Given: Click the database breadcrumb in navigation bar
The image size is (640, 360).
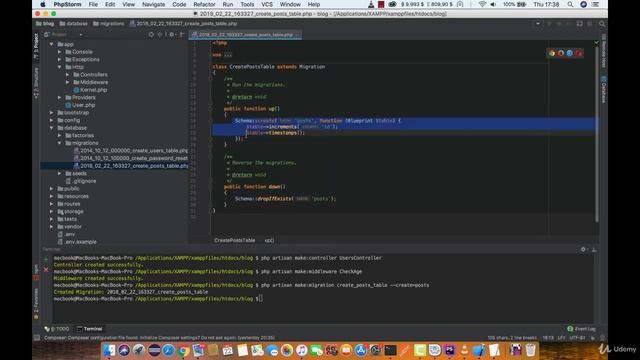Looking at the screenshot, I should (x=74, y=24).
